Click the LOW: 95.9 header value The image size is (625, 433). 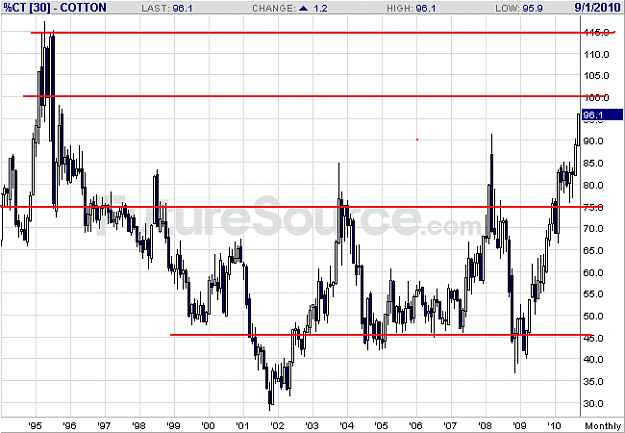pyautogui.click(x=520, y=8)
